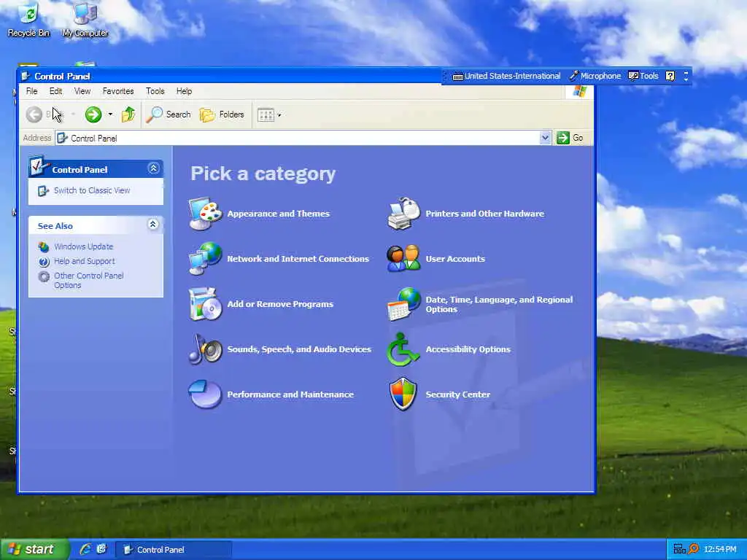Open the Accessibility Options wheelchair icon

point(403,349)
